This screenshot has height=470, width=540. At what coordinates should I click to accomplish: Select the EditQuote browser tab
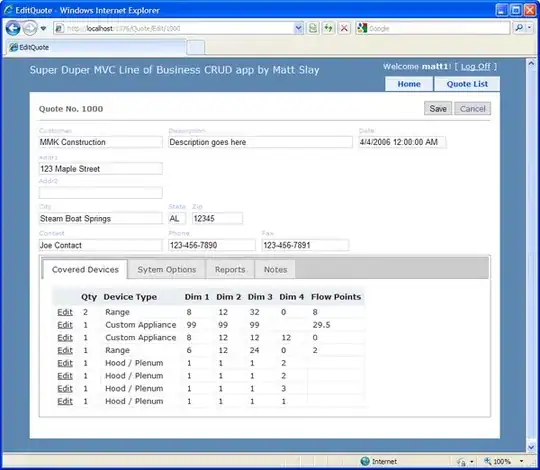click(x=96, y=48)
